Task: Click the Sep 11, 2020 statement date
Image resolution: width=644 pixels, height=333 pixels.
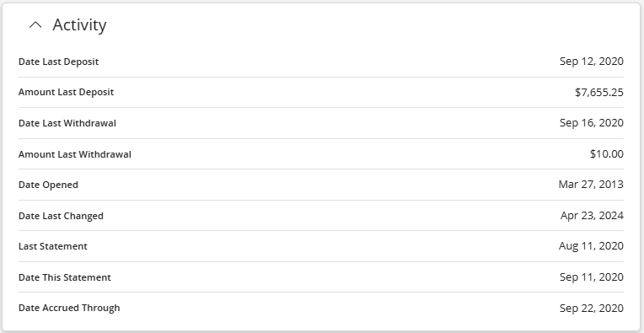Action: [592, 277]
